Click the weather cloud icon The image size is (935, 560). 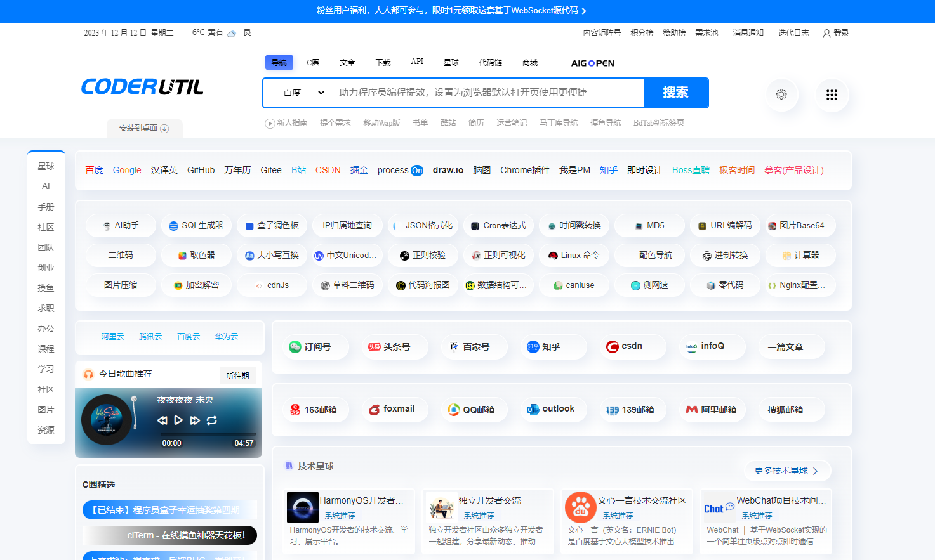232,33
